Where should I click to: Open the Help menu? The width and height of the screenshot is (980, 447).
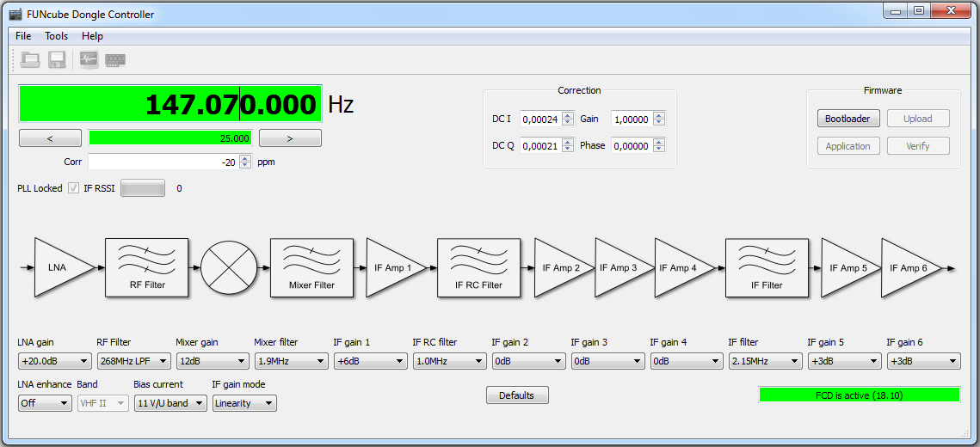coord(93,36)
